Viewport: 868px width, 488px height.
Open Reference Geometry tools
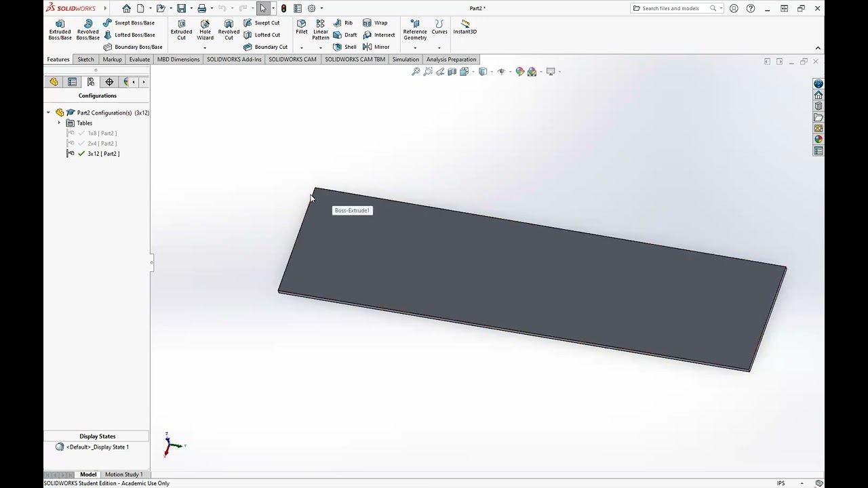pyautogui.click(x=415, y=30)
